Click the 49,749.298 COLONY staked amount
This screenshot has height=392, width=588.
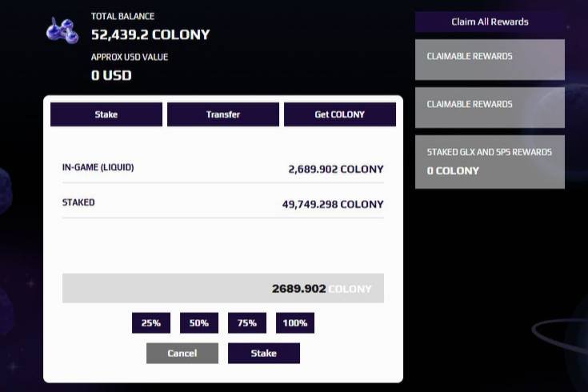(333, 204)
